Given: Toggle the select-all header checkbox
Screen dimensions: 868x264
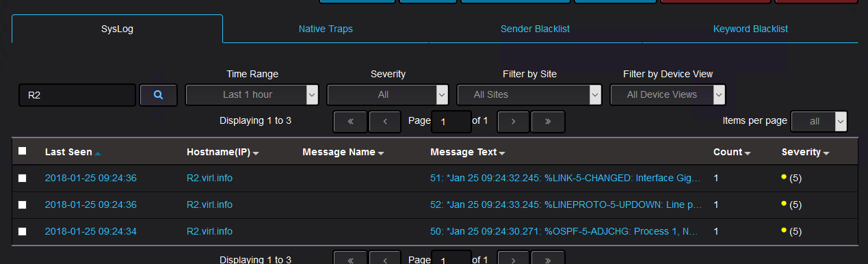Looking at the screenshot, I should click(23, 151).
